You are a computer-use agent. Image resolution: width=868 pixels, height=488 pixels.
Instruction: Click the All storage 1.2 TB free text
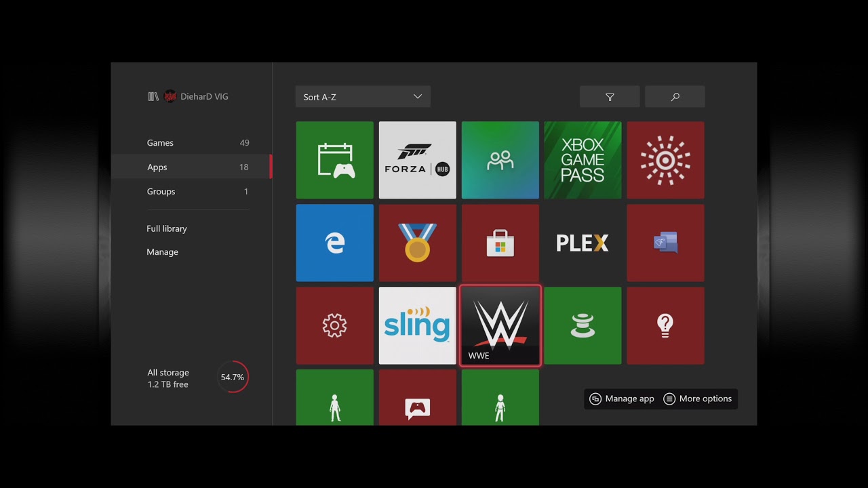[168, 378]
